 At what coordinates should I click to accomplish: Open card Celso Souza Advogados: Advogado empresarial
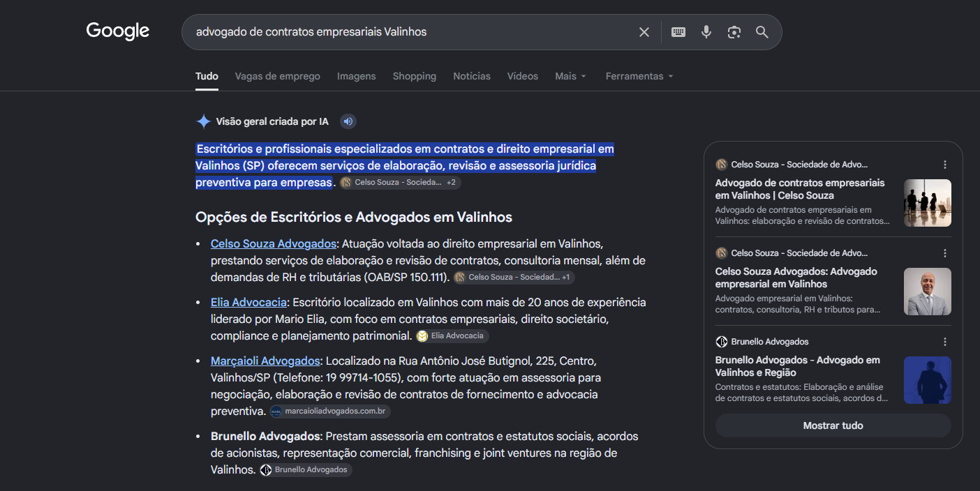click(x=796, y=278)
